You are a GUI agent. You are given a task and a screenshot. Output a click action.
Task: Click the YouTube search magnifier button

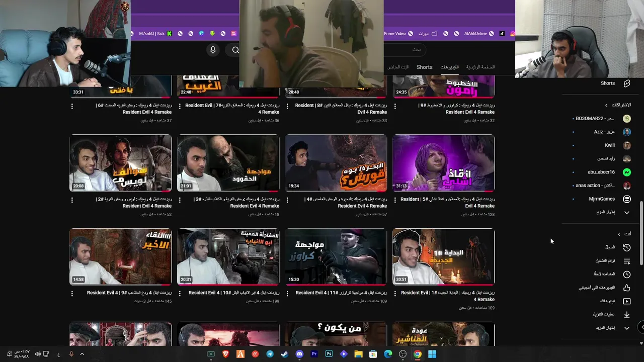pyautogui.click(x=235, y=50)
